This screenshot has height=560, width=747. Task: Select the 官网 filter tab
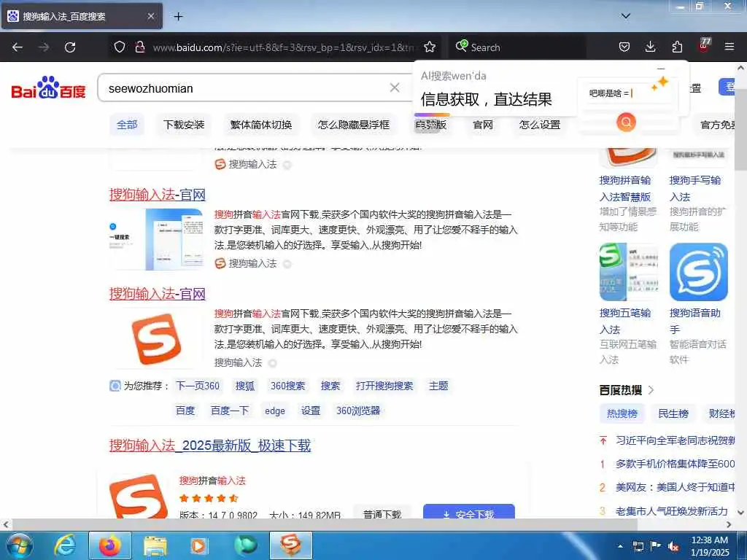[483, 125]
